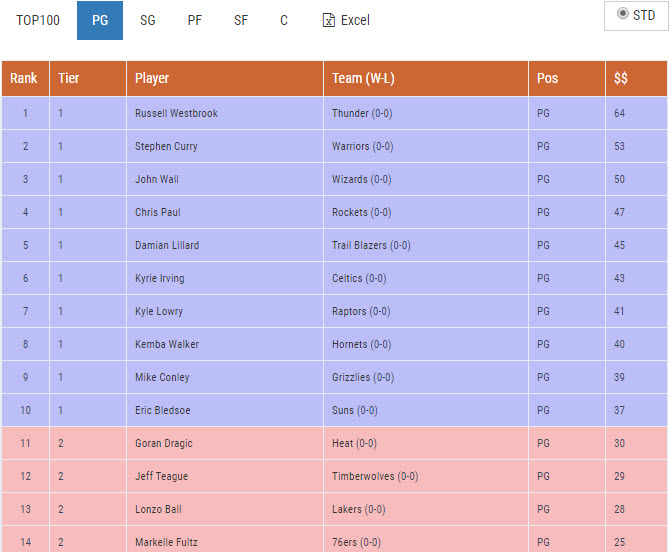The image size is (670, 552).
Task: Sort by the Rank column header
Action: pyautogui.click(x=24, y=78)
